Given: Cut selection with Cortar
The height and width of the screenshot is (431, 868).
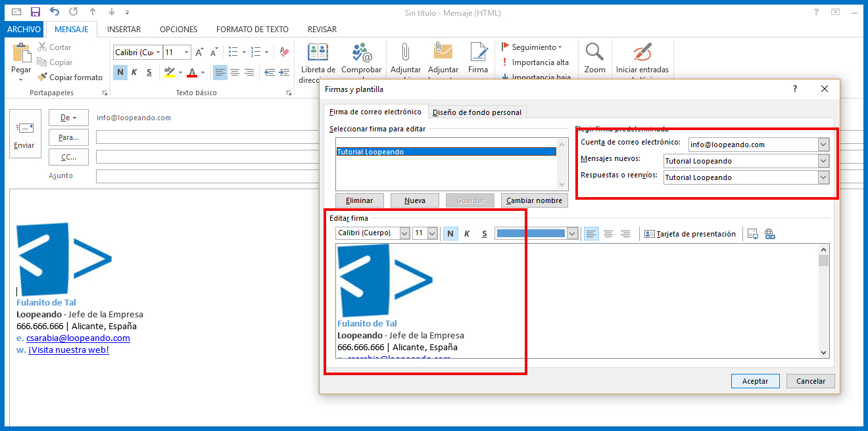Looking at the screenshot, I should click(55, 47).
